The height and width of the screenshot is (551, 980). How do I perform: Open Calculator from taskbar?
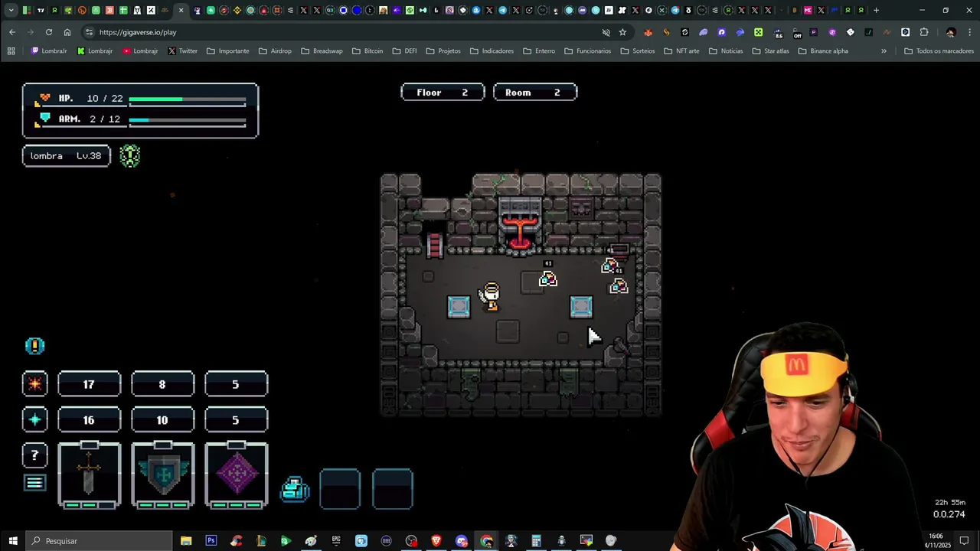[x=536, y=541]
